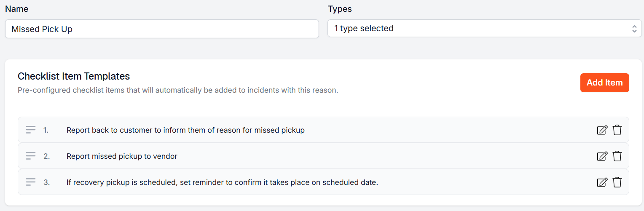Viewport: 644px width, 211px height.
Task: Click the recovery pickup reminder item text
Action: (x=222, y=182)
